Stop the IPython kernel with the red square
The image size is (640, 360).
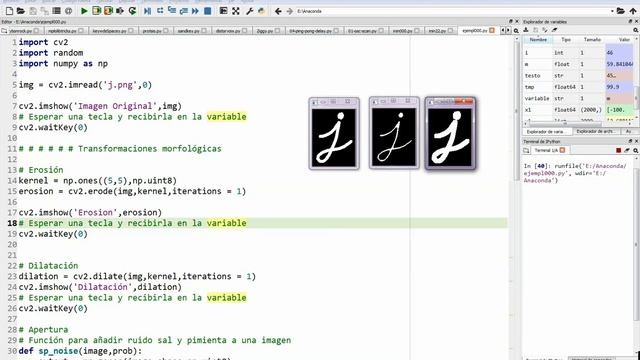click(x=618, y=151)
